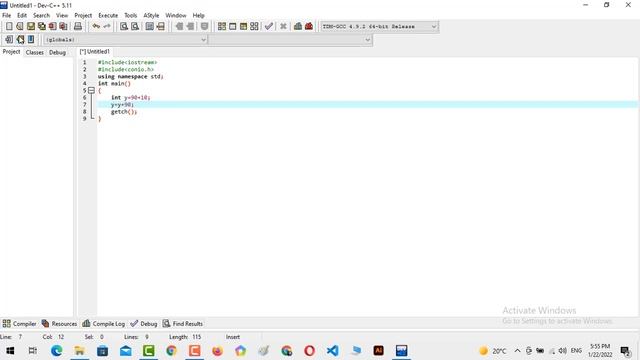
Task: Open the Edit menu
Action: [22, 16]
